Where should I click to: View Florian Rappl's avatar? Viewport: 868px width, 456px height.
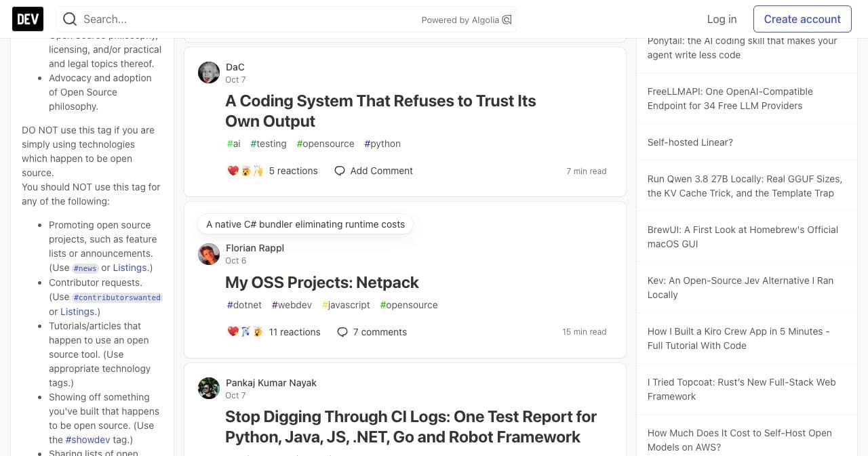pos(209,254)
